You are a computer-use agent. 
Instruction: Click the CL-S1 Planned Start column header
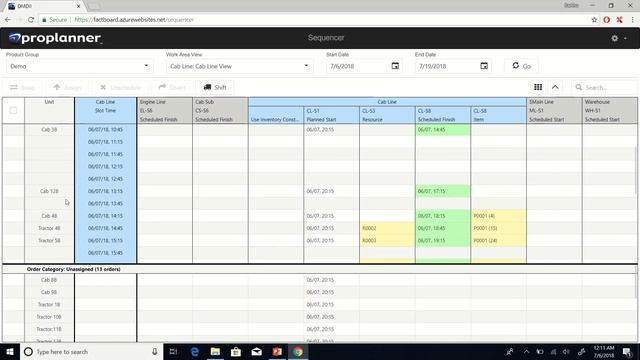[331, 115]
